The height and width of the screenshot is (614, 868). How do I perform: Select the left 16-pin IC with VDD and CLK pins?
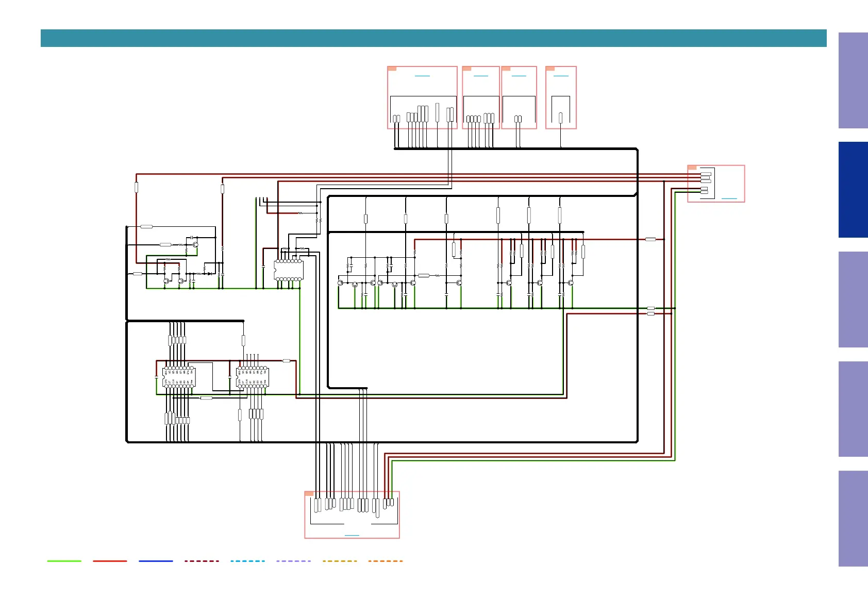179,377
